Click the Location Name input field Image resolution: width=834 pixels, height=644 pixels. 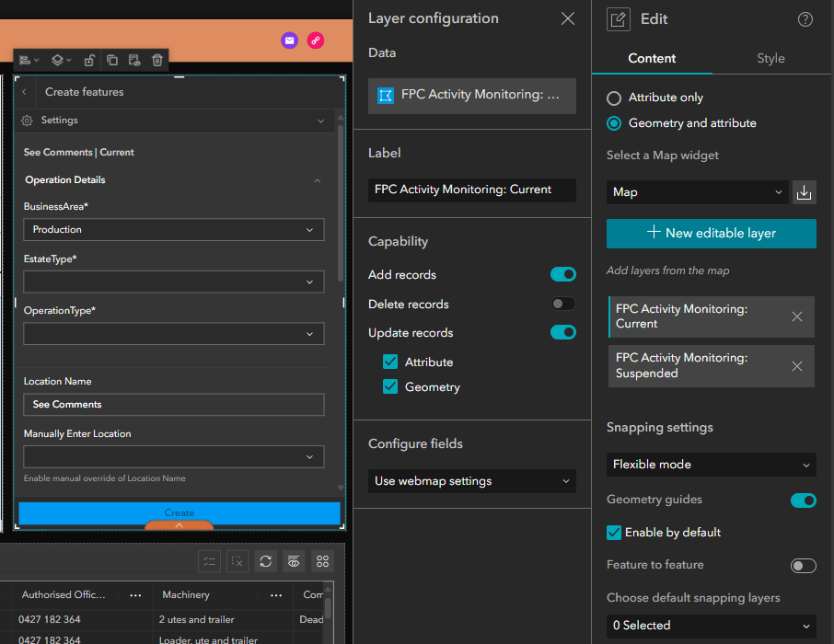click(x=174, y=405)
